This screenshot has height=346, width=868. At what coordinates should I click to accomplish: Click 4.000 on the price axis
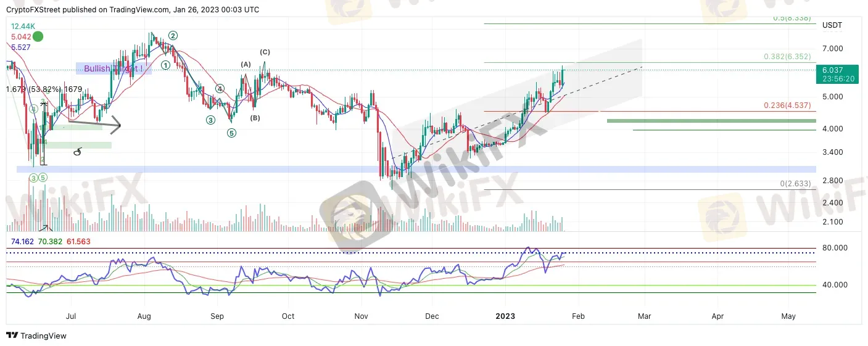pyautogui.click(x=832, y=129)
